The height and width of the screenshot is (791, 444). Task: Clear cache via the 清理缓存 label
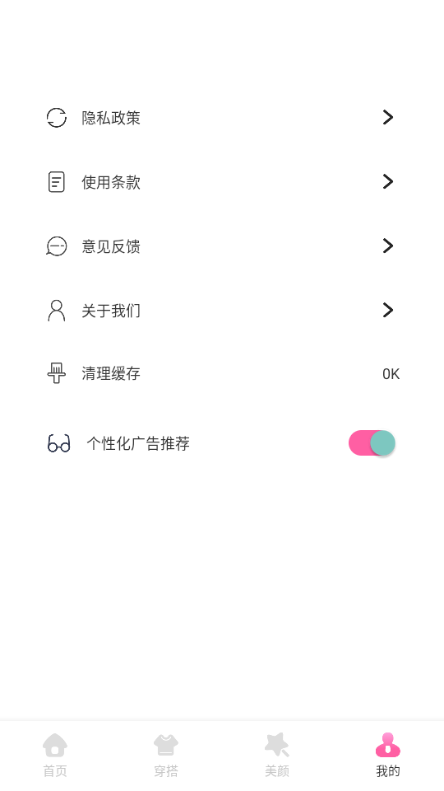(x=111, y=374)
